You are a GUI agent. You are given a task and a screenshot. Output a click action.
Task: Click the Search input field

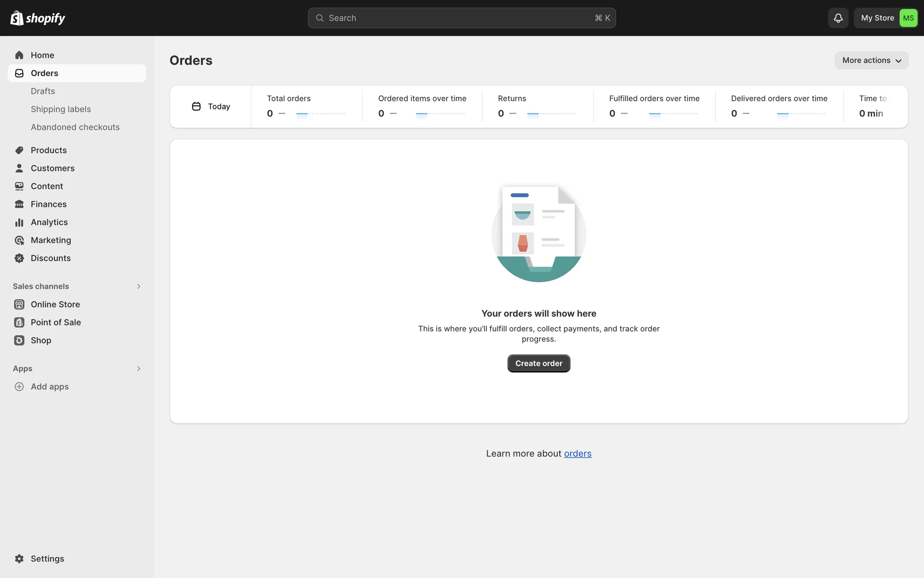[461, 18]
